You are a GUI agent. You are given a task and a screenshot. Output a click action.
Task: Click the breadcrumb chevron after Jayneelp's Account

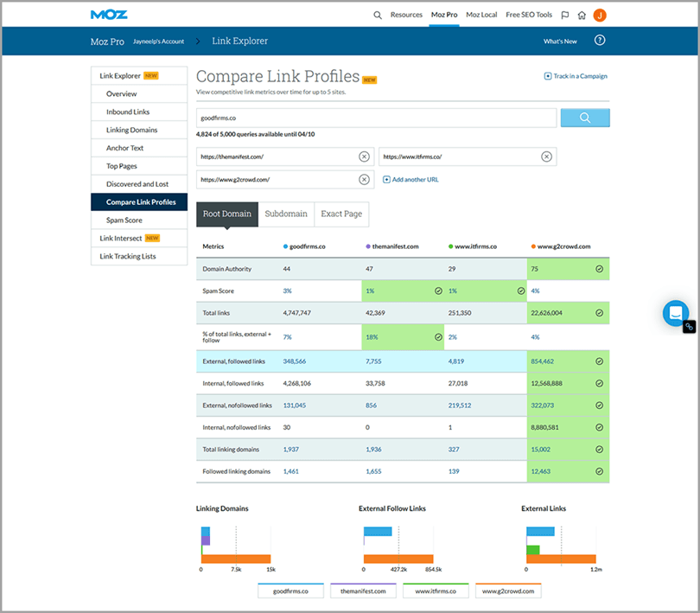click(198, 42)
